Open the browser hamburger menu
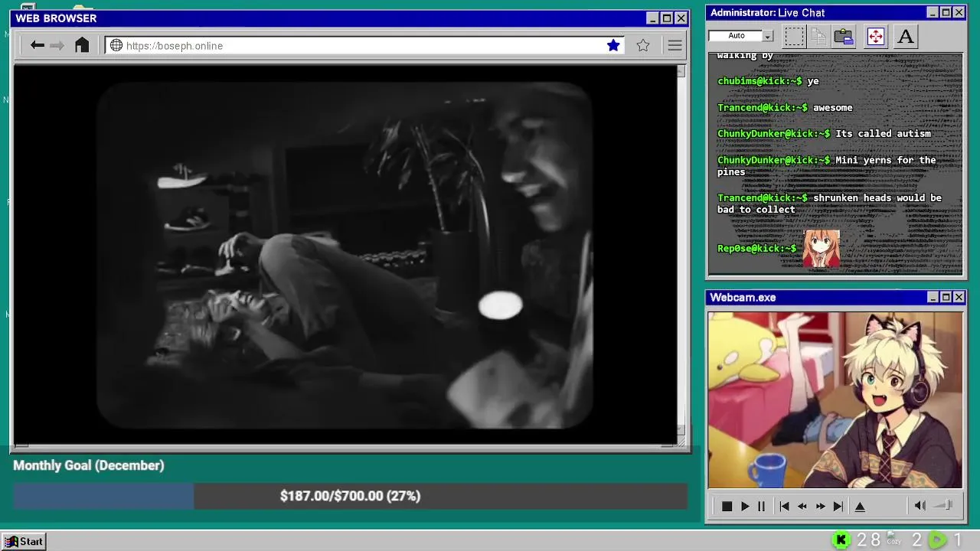The width and height of the screenshot is (980, 551). pyautogui.click(x=675, y=45)
